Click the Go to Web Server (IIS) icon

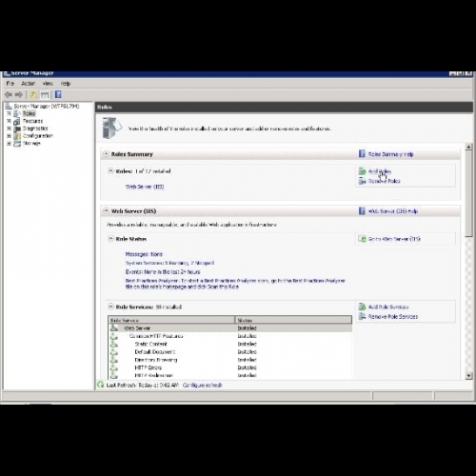point(362,239)
